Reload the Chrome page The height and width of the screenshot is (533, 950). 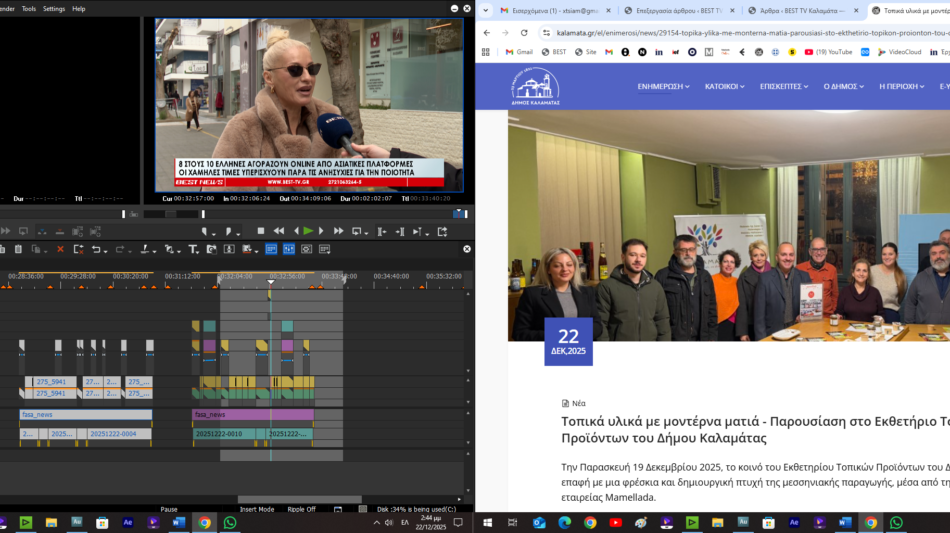click(x=524, y=32)
